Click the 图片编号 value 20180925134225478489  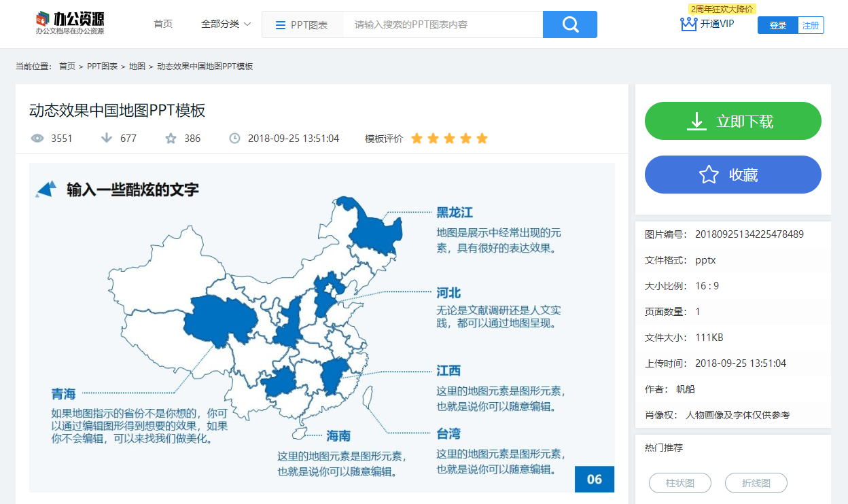[749, 234]
